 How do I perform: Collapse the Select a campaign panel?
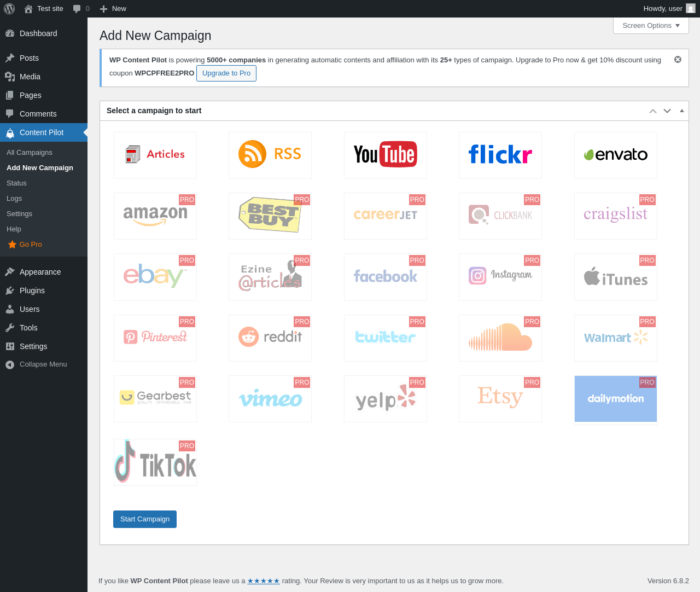point(682,111)
